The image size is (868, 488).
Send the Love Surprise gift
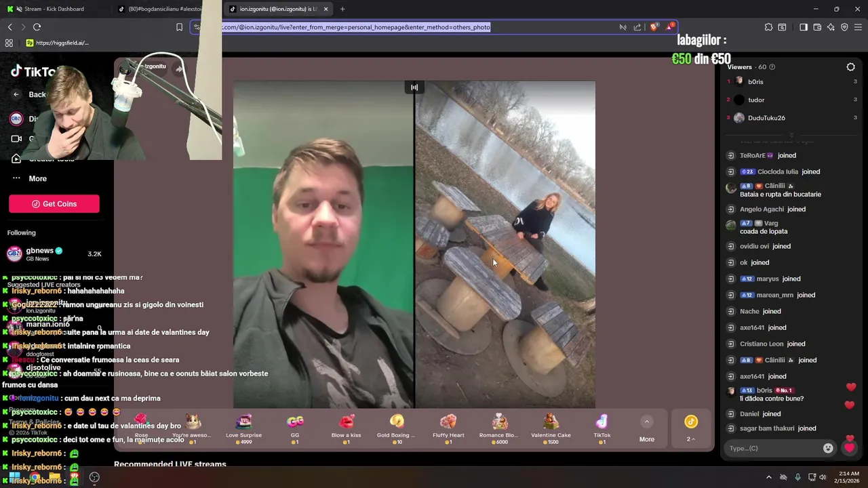[243, 429]
